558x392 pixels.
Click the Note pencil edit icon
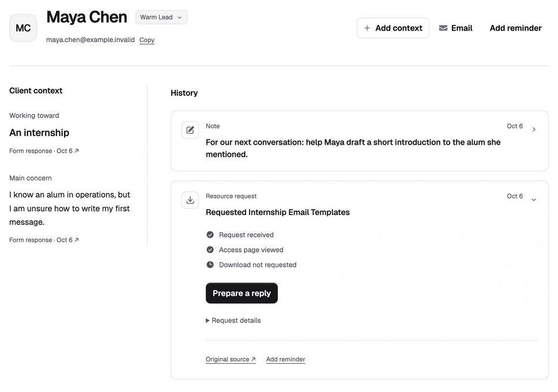(x=190, y=130)
